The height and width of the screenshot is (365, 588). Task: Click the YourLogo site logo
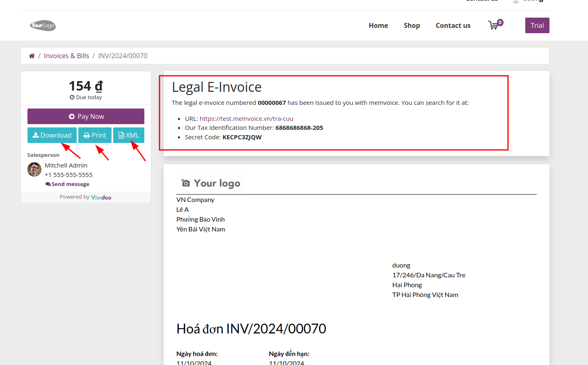[43, 25]
